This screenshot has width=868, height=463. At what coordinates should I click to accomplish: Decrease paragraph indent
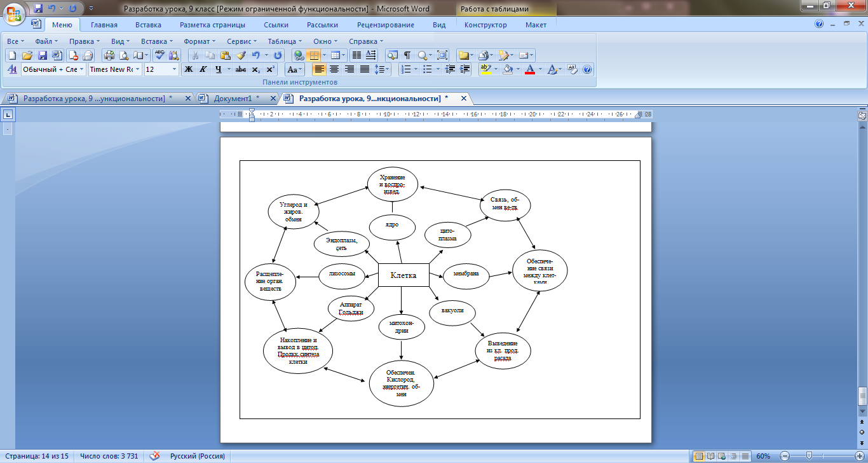tap(450, 69)
